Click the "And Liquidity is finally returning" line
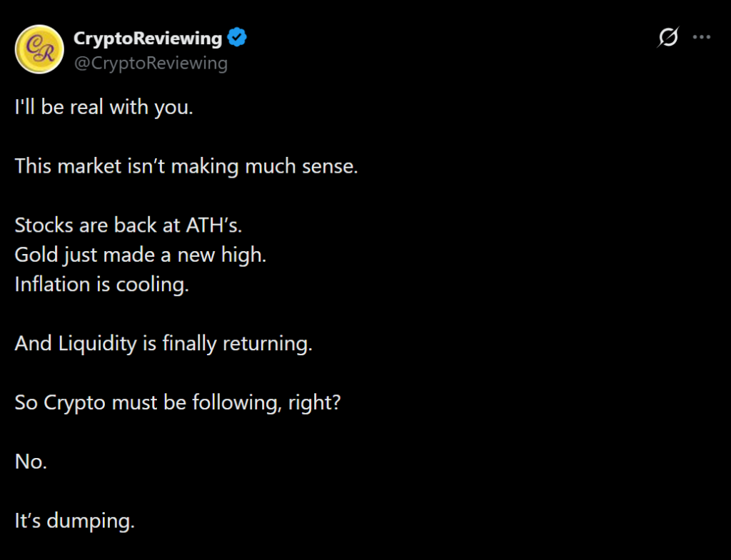This screenshot has width=731, height=560. point(163,343)
